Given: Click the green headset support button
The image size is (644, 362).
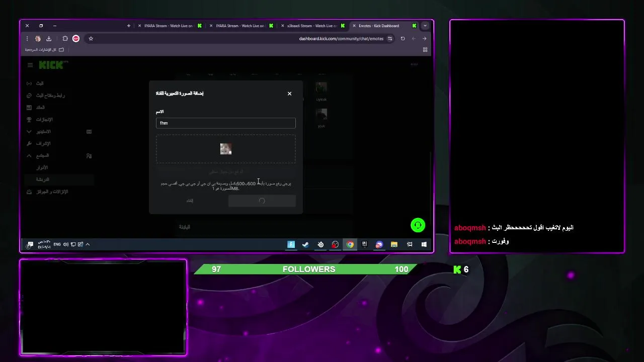Looking at the screenshot, I should pos(418,225).
